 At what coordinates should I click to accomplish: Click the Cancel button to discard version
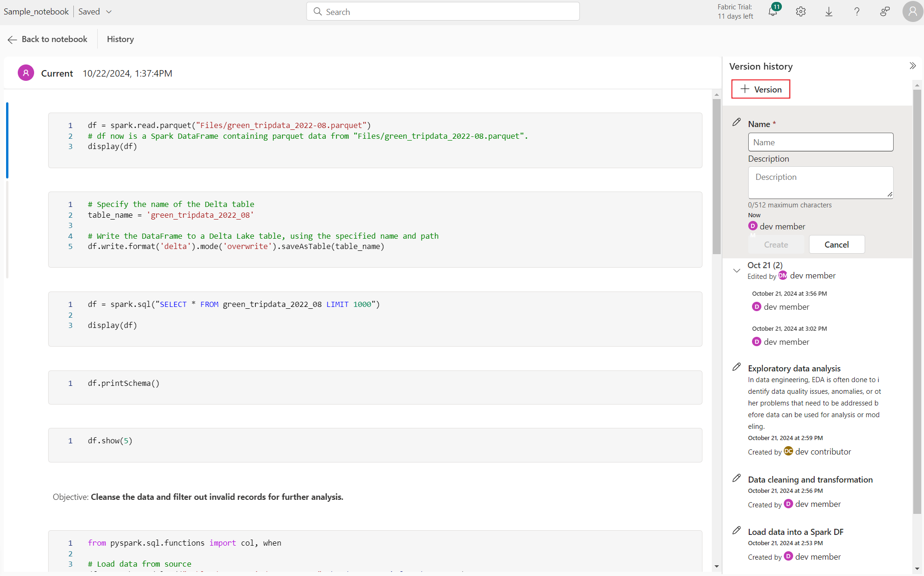pyautogui.click(x=837, y=244)
